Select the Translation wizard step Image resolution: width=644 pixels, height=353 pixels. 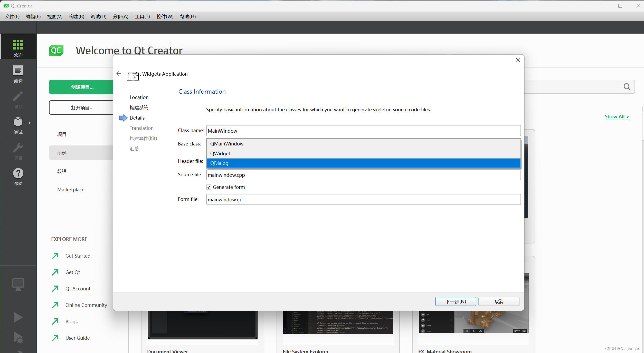pyautogui.click(x=141, y=128)
